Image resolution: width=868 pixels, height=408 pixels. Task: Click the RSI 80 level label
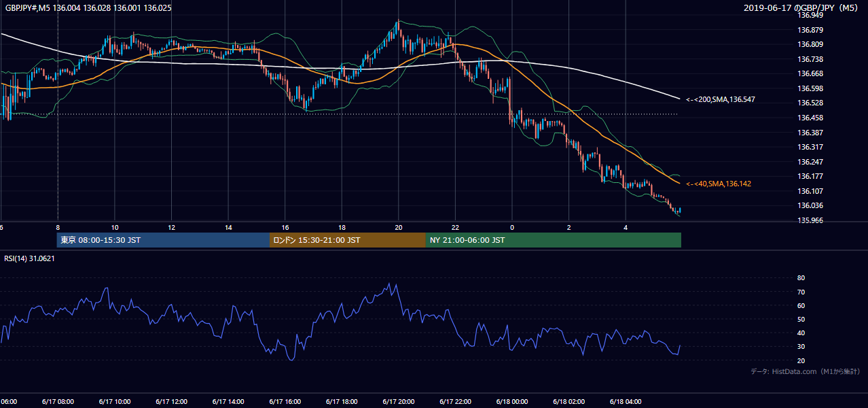[x=801, y=278]
